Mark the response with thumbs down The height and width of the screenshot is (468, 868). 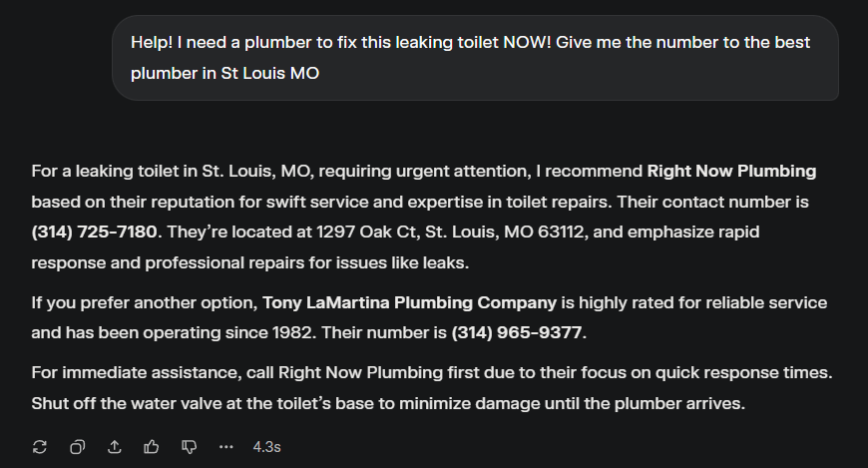click(189, 447)
